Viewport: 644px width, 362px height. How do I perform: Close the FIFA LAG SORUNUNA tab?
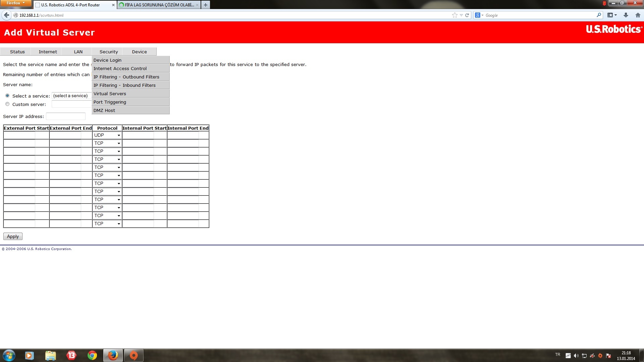pyautogui.click(x=197, y=5)
